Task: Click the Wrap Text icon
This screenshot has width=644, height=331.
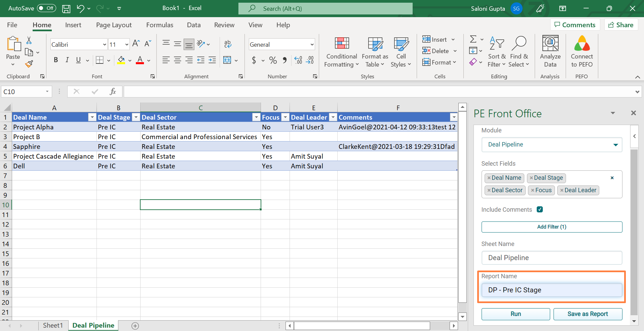Action: click(x=228, y=44)
